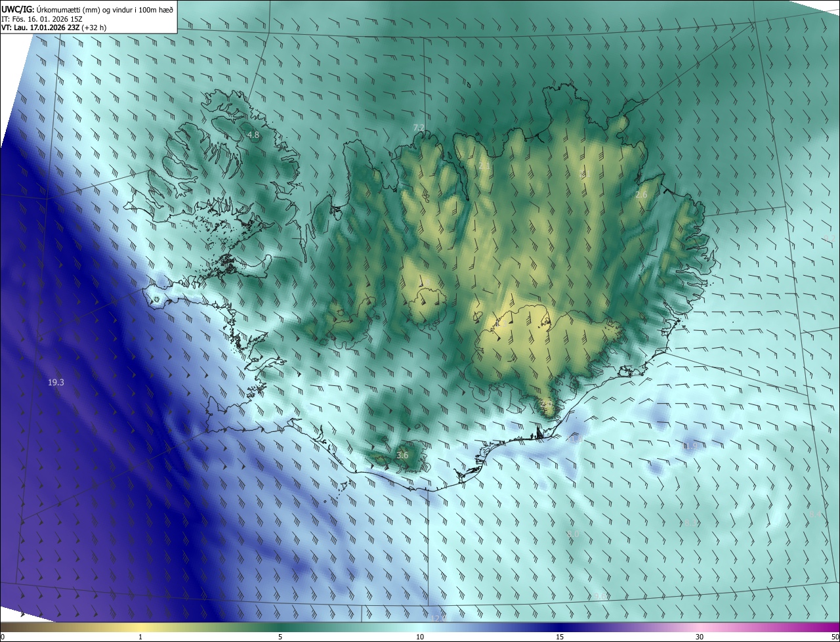
Task: Click the title 'Úrkomumætti (mm) og vindur í 100m hæð'
Action: (x=104, y=9)
